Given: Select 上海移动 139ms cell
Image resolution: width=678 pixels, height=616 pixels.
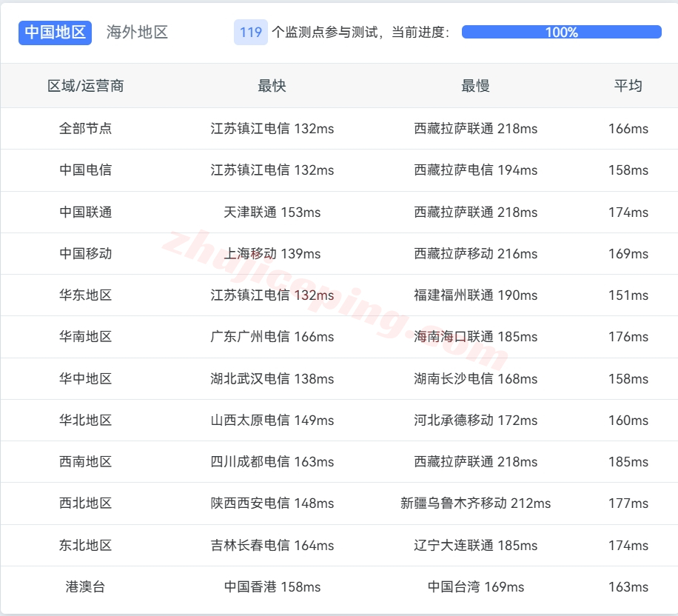Looking at the screenshot, I should tap(272, 253).
